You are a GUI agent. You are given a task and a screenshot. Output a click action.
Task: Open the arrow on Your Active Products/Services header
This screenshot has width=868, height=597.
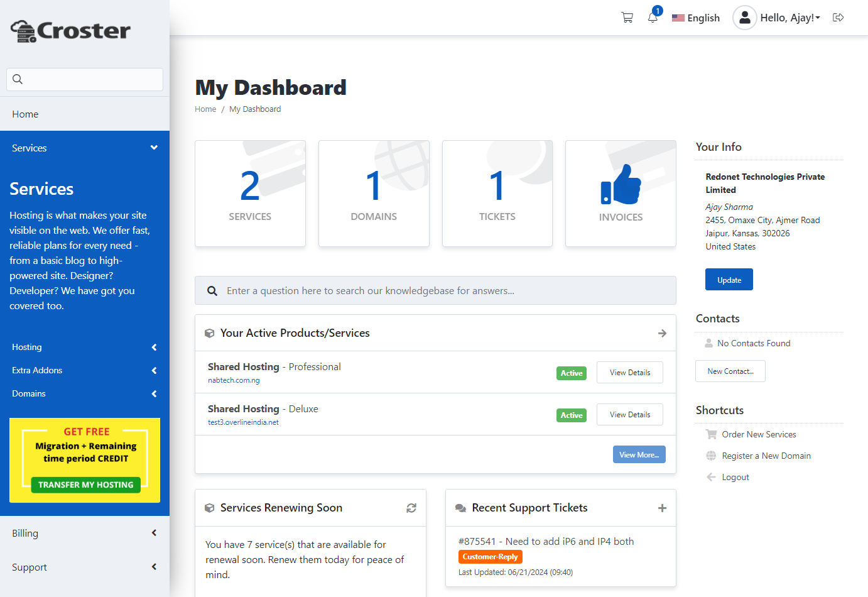click(662, 333)
